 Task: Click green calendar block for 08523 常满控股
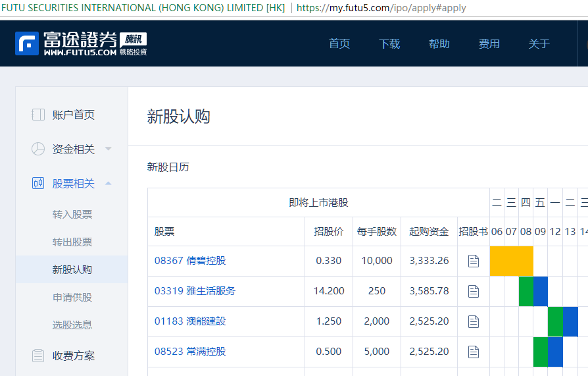click(x=541, y=352)
